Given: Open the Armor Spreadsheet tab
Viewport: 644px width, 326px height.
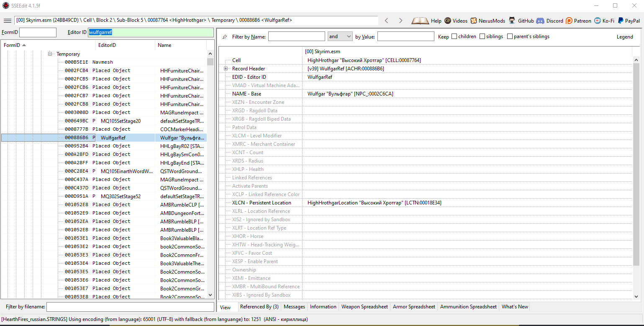Looking at the screenshot, I should pyautogui.click(x=414, y=307).
